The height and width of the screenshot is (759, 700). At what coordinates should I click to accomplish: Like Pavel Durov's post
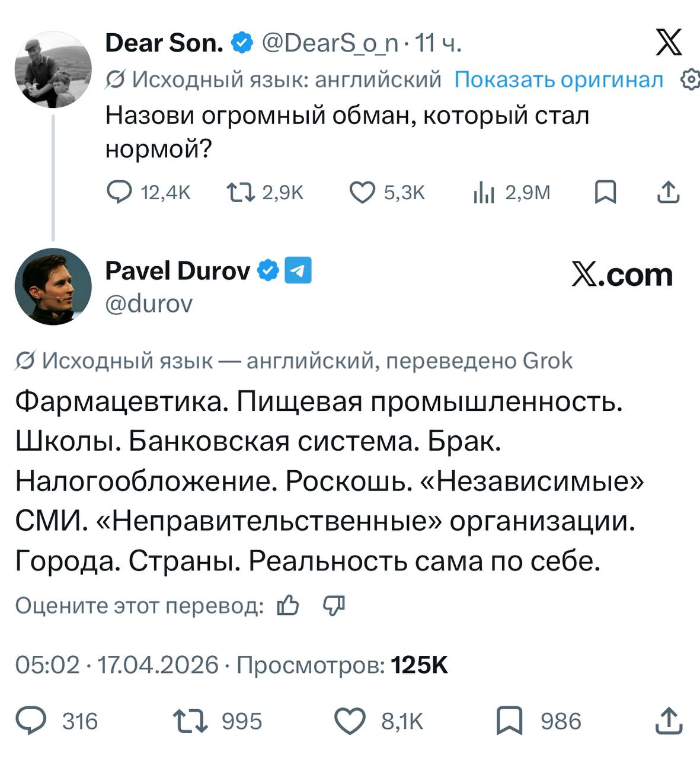pyautogui.click(x=350, y=721)
